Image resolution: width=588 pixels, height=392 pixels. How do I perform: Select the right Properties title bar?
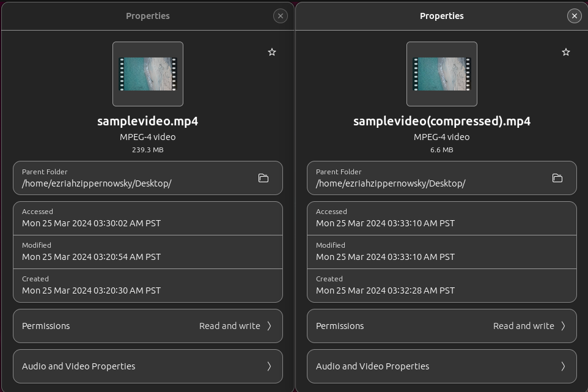(441, 16)
